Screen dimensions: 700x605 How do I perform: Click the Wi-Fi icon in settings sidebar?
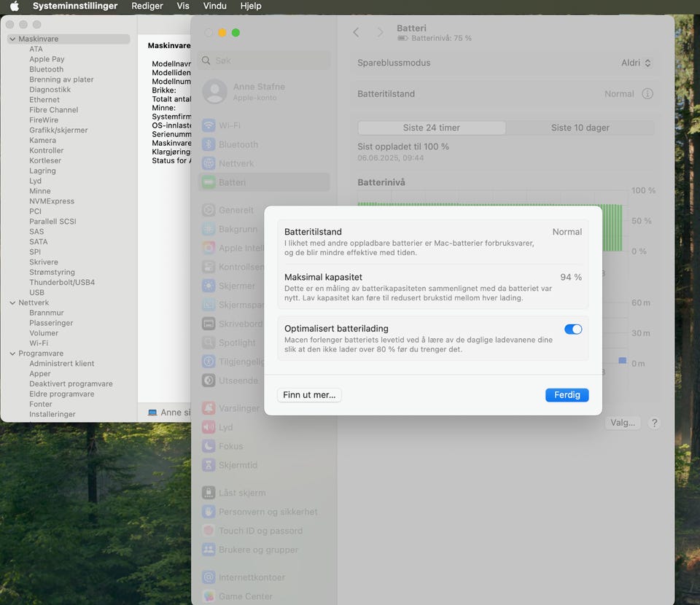pyautogui.click(x=209, y=125)
